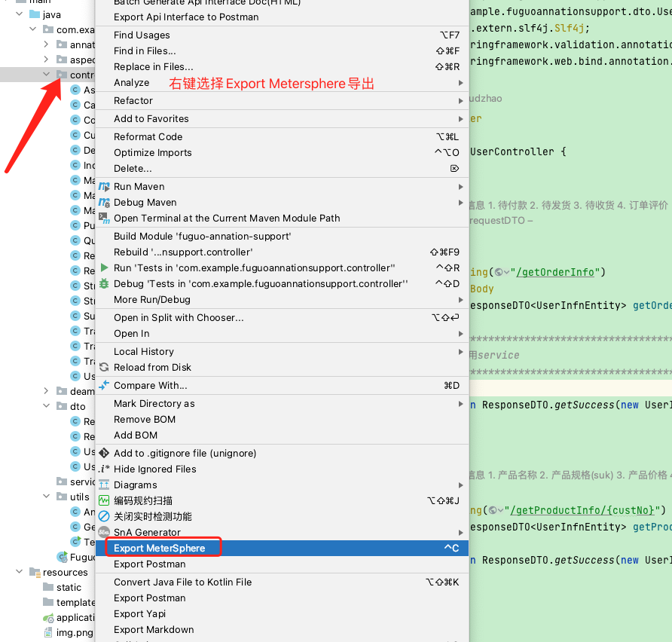The image size is (672, 642).
Task: Open the "/getOrderInfo" mapping link
Action: tap(555, 272)
